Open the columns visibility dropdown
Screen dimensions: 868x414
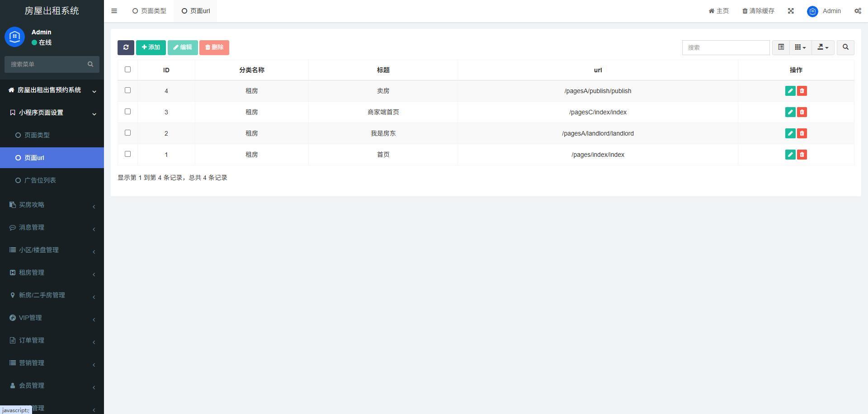(x=800, y=47)
